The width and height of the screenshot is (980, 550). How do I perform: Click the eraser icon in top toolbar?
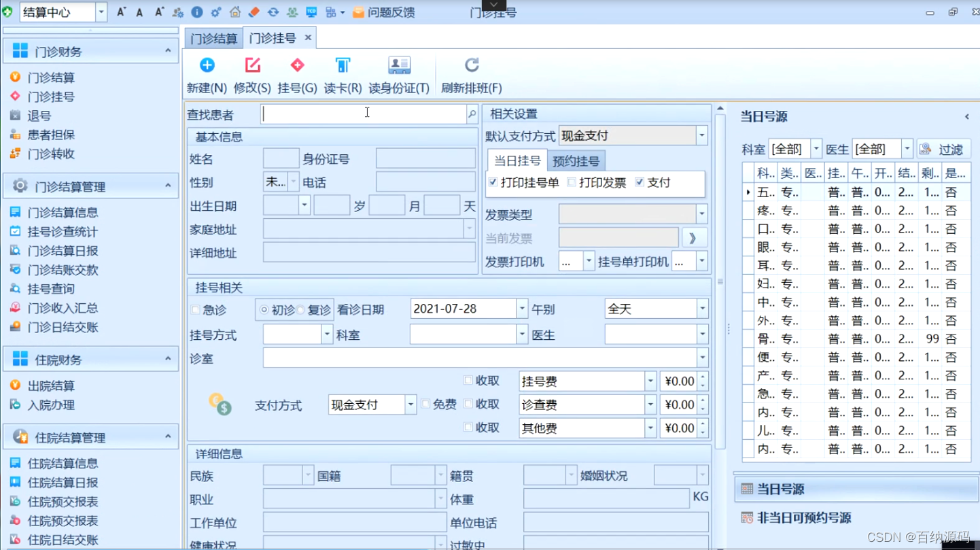253,12
